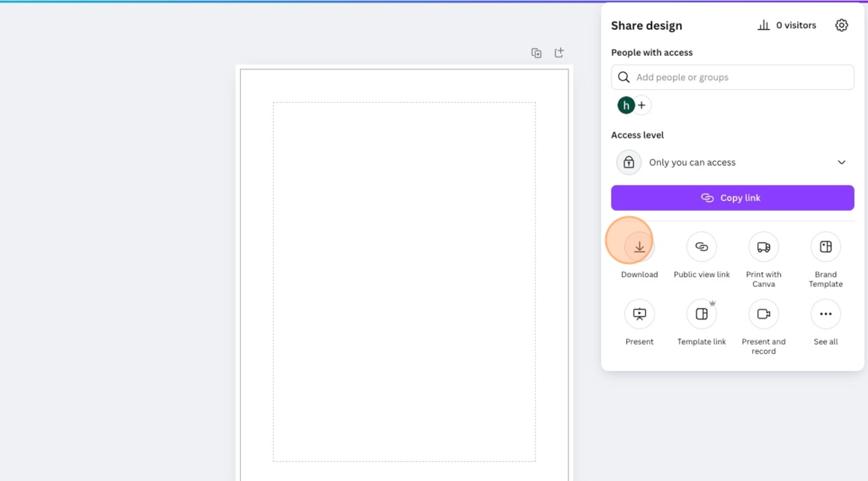Click the lock icon in Access level

point(629,162)
